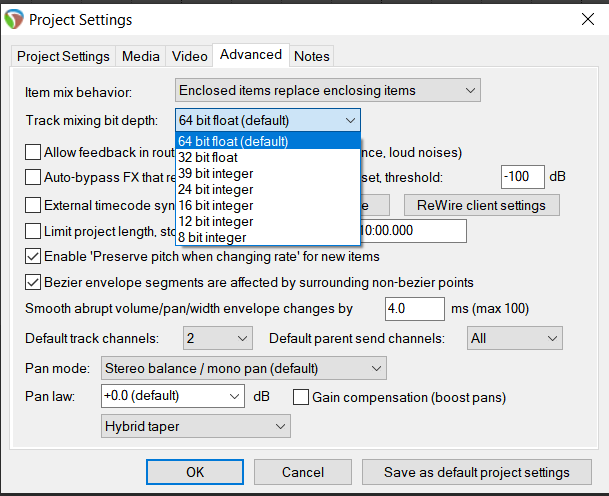Switch to the Notes tab
The height and width of the screenshot is (496, 609).
point(312,56)
